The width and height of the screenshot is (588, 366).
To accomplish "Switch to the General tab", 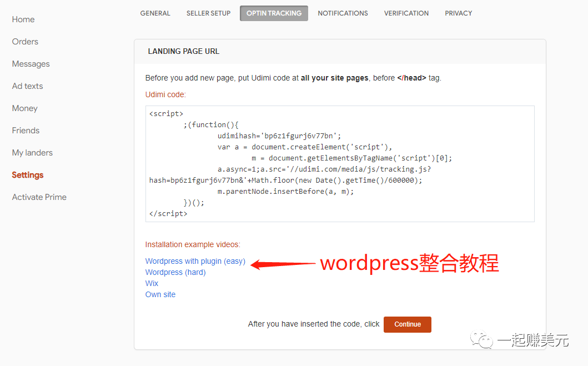I will pyautogui.click(x=155, y=13).
